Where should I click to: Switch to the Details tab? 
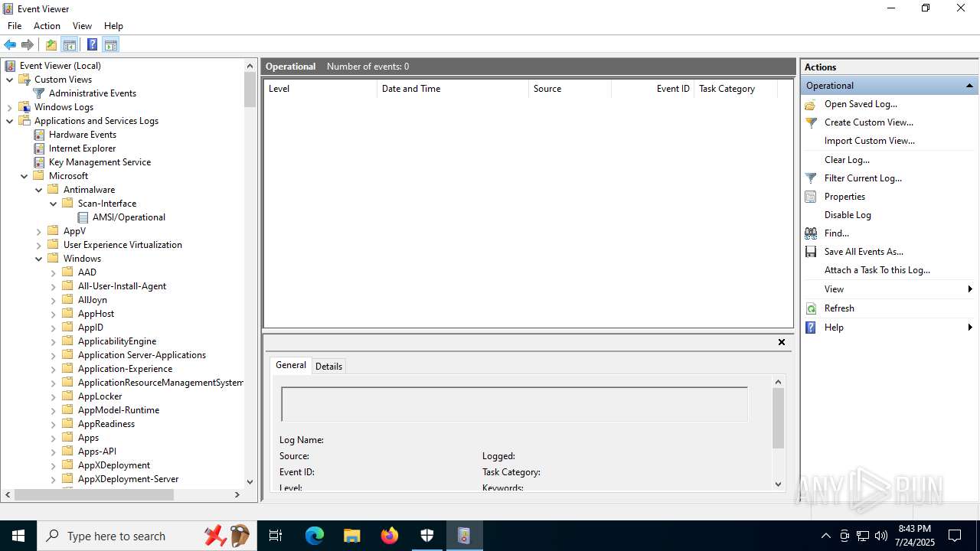[328, 367]
